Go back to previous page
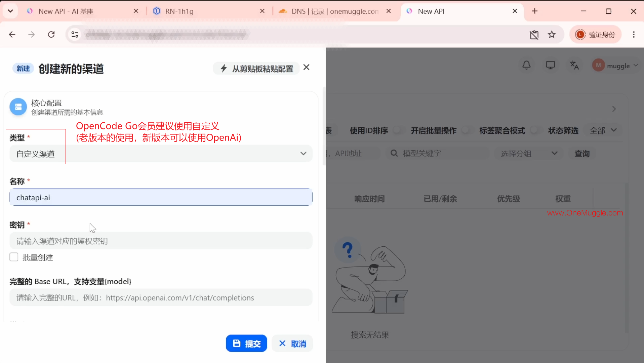The height and width of the screenshot is (363, 644). [x=12, y=34]
